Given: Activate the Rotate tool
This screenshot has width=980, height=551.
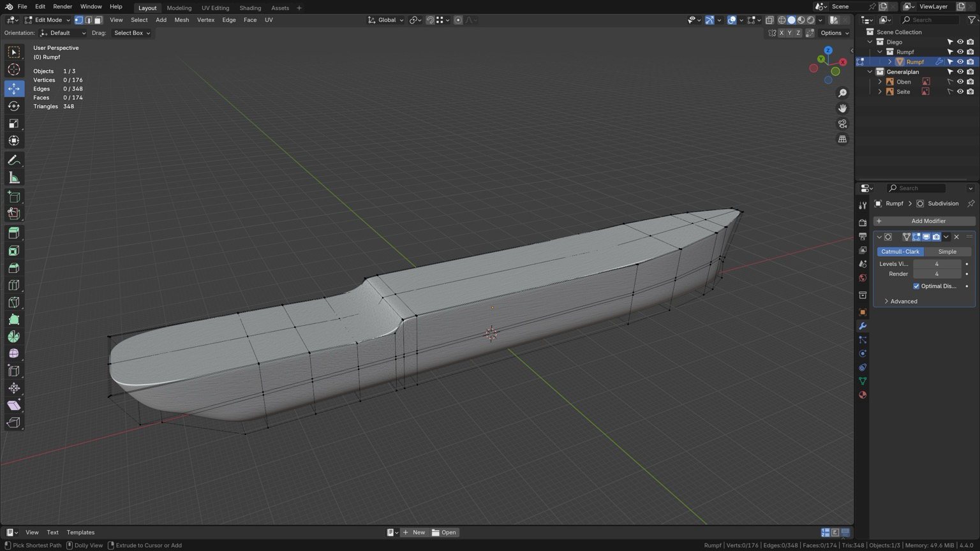Looking at the screenshot, I should click(14, 106).
